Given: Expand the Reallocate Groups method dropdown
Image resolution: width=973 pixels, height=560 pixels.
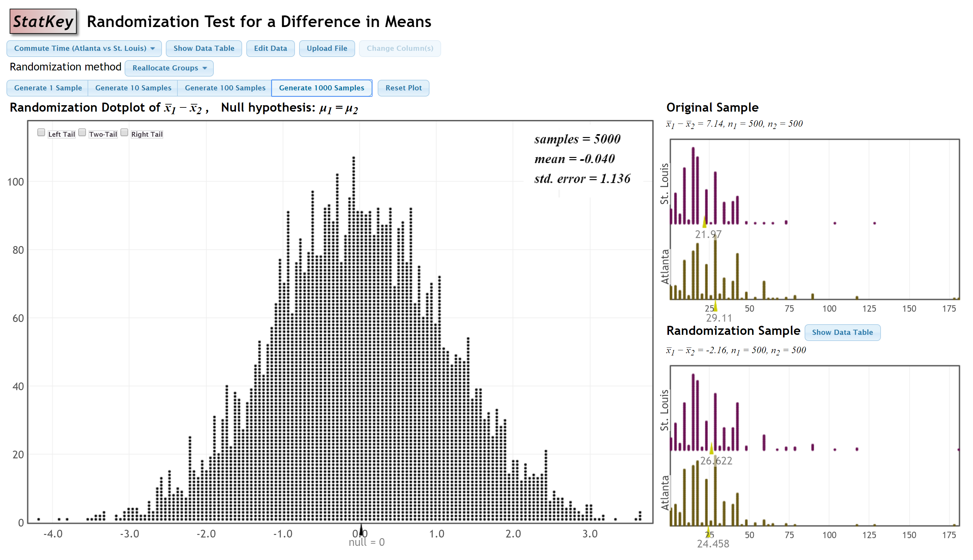Looking at the screenshot, I should (x=169, y=68).
